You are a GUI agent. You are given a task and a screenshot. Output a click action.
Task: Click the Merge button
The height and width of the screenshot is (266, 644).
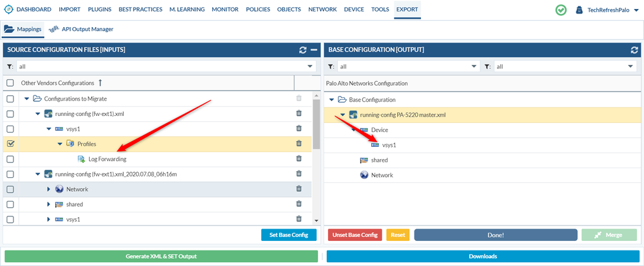(x=609, y=235)
